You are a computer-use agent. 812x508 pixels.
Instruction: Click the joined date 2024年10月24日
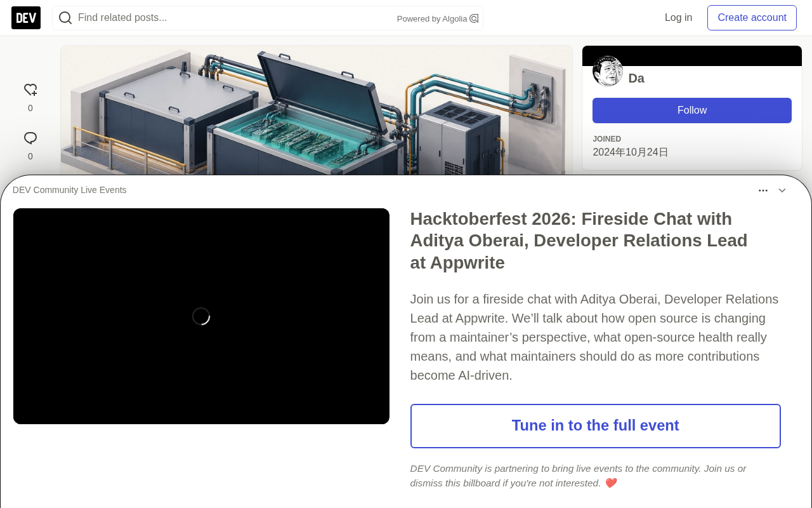pyautogui.click(x=631, y=152)
